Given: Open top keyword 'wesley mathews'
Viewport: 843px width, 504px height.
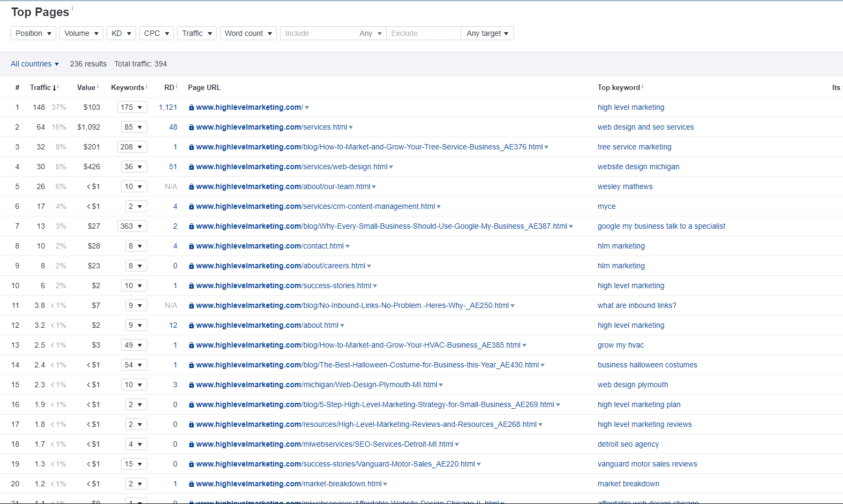Looking at the screenshot, I should (625, 186).
